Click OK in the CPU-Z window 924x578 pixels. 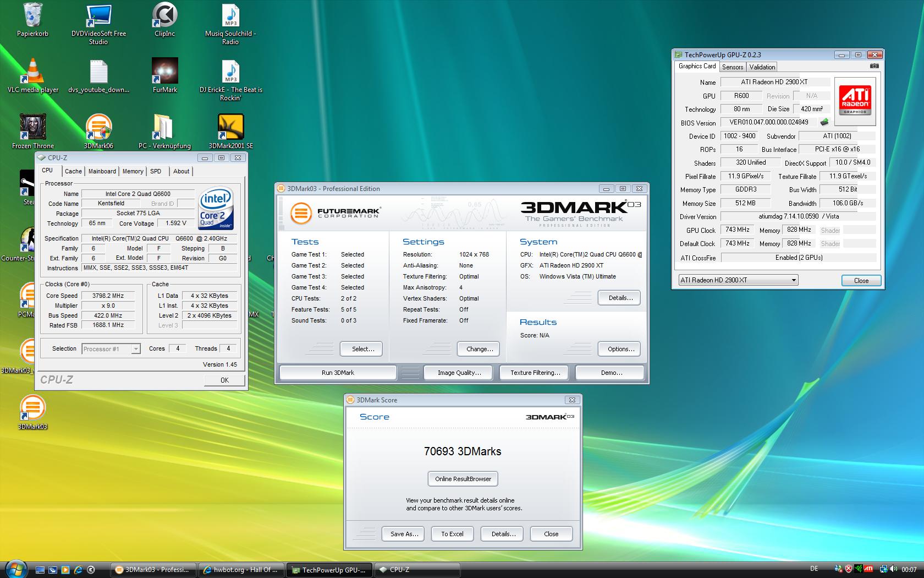click(x=224, y=380)
